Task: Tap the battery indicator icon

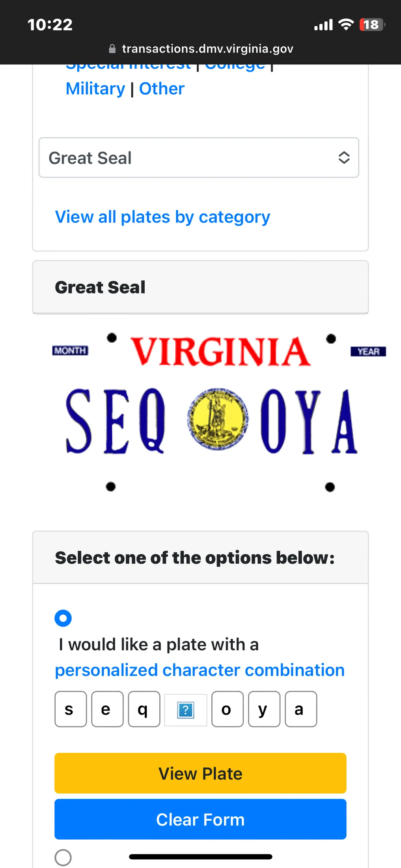Action: (371, 25)
